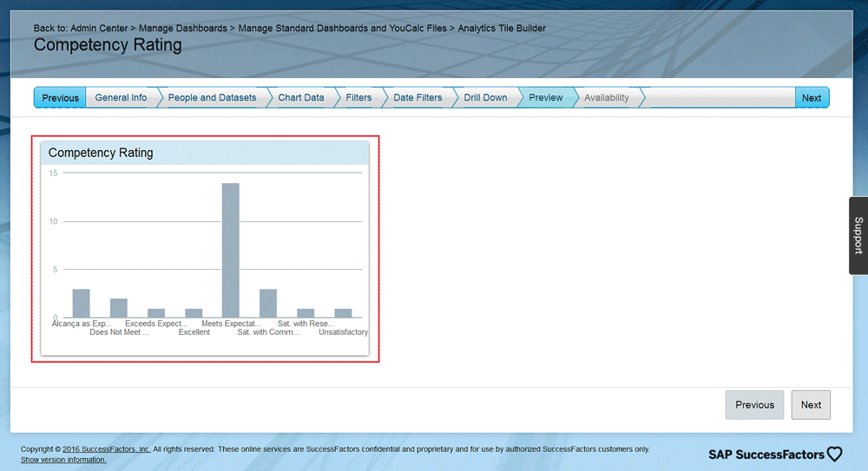Screen dimensions: 868x471
Task: Open the Support side tab
Action: [858, 235]
